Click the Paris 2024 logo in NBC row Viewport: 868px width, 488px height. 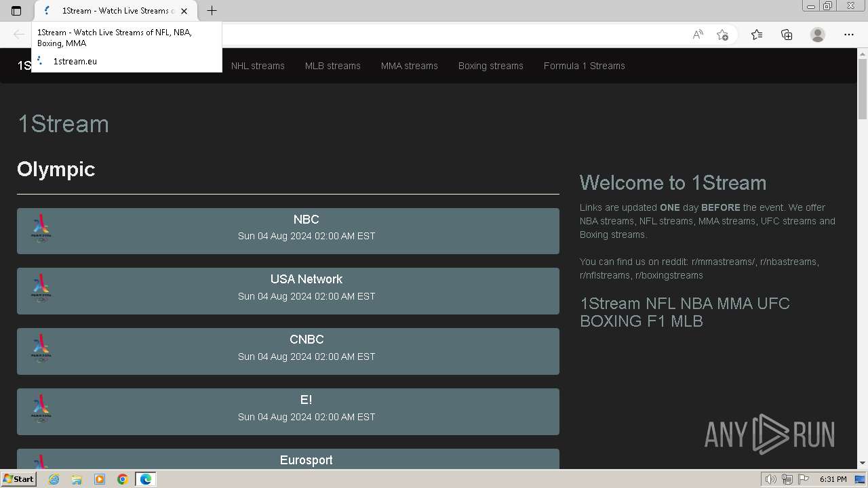[41, 228]
